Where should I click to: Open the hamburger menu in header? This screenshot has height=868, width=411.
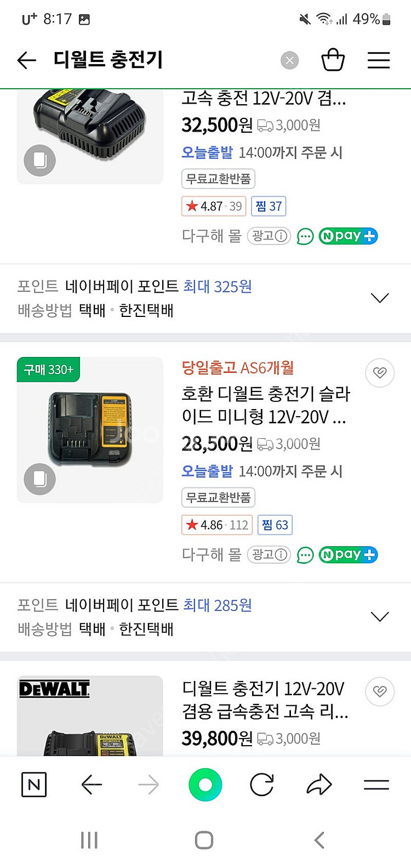click(379, 60)
